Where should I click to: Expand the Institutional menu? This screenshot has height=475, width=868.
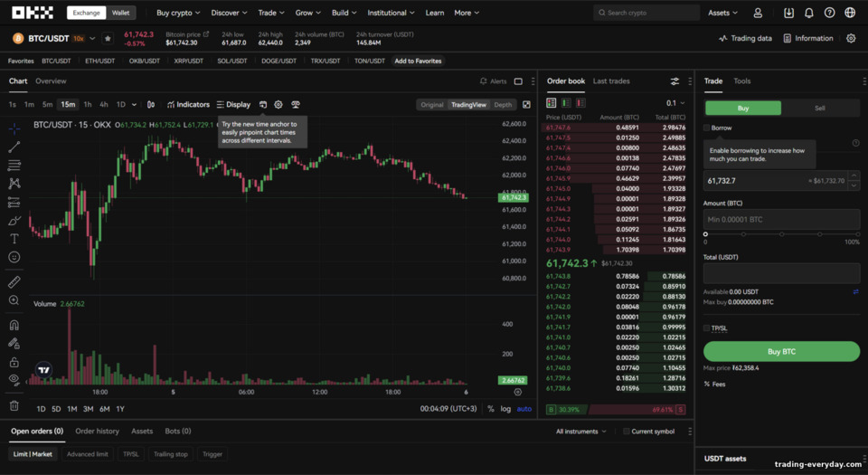click(x=391, y=13)
